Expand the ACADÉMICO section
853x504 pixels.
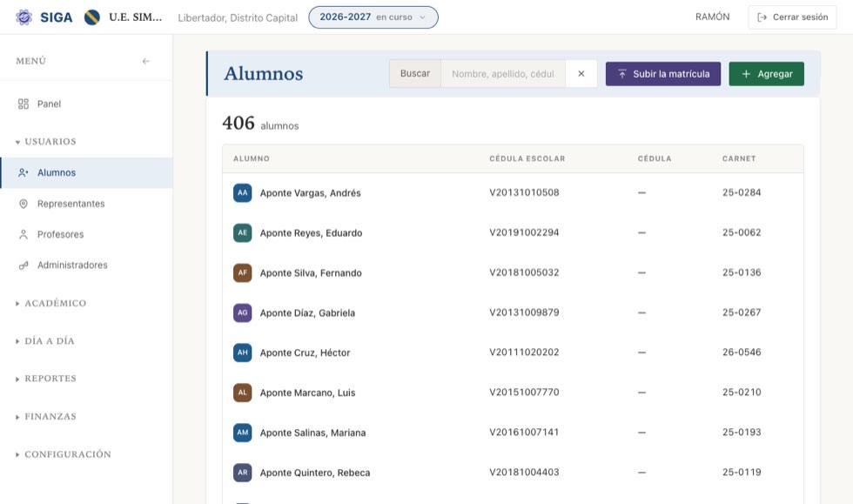point(50,303)
